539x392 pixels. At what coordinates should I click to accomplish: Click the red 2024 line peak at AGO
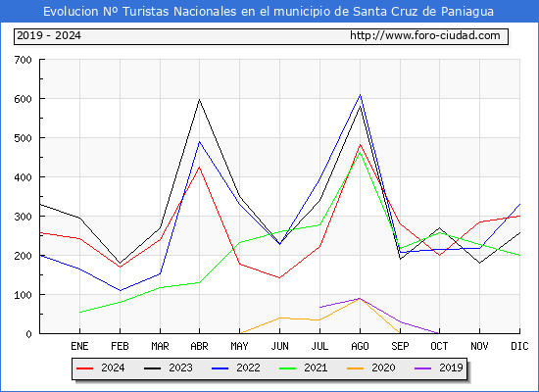360,145
